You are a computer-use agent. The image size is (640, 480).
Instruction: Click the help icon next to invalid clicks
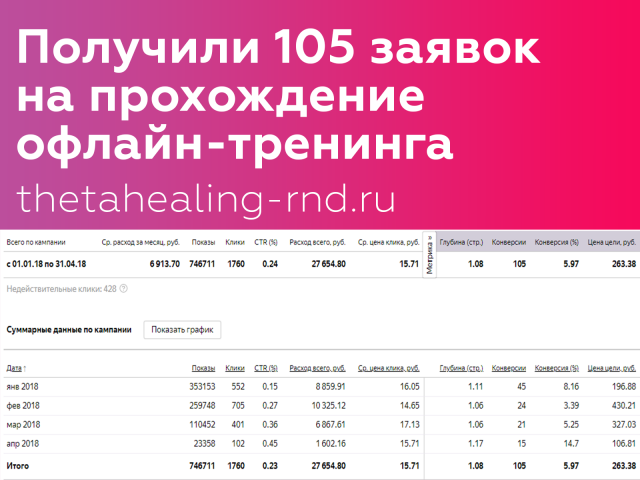(x=123, y=289)
